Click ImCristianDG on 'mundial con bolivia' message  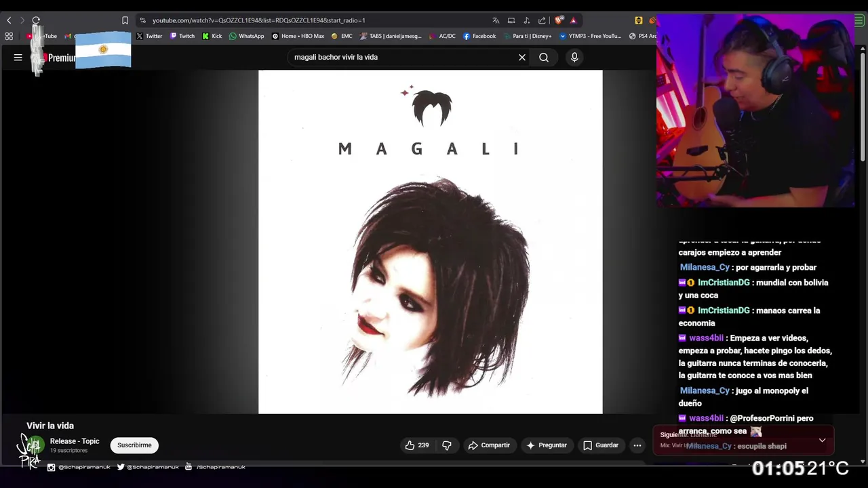[x=724, y=283]
